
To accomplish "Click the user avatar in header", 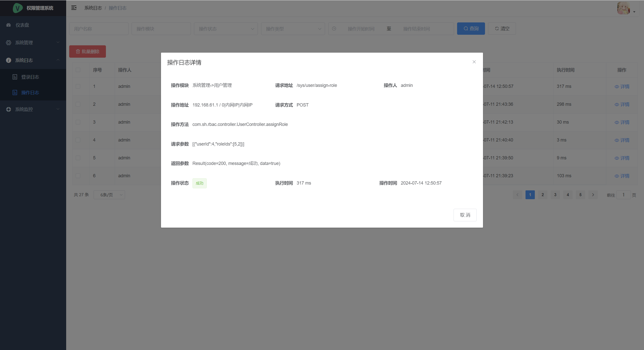I will coord(623,8).
